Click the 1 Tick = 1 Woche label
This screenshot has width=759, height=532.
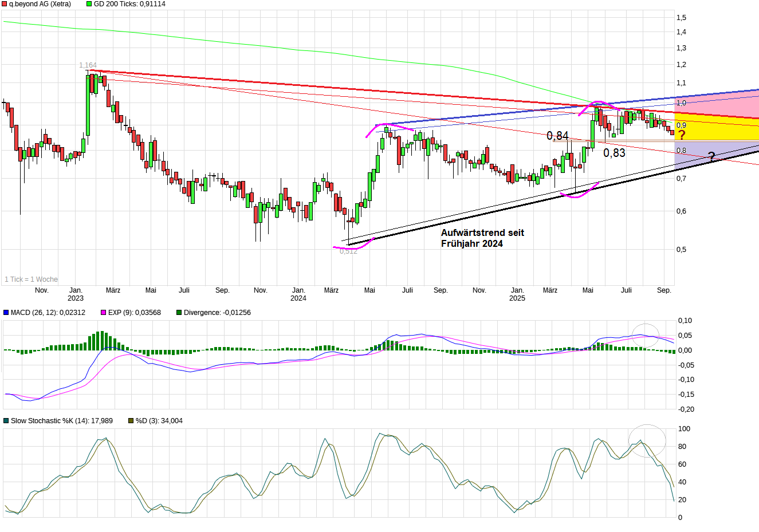pyautogui.click(x=32, y=279)
